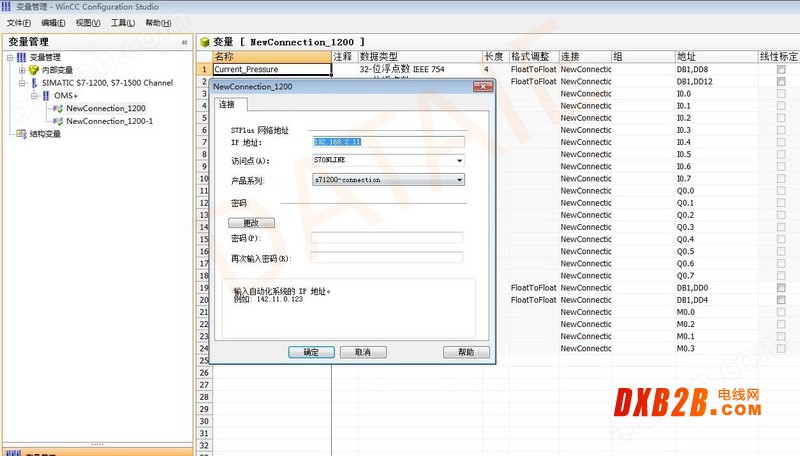Click the NewConnection_1200-1 connection icon
This screenshot has width=800, height=456.
tap(58, 121)
